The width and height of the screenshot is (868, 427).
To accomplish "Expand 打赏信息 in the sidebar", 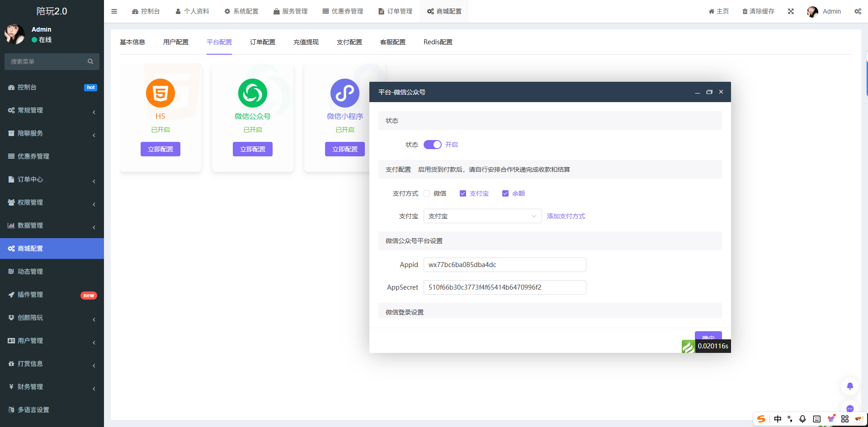I will coord(52,364).
